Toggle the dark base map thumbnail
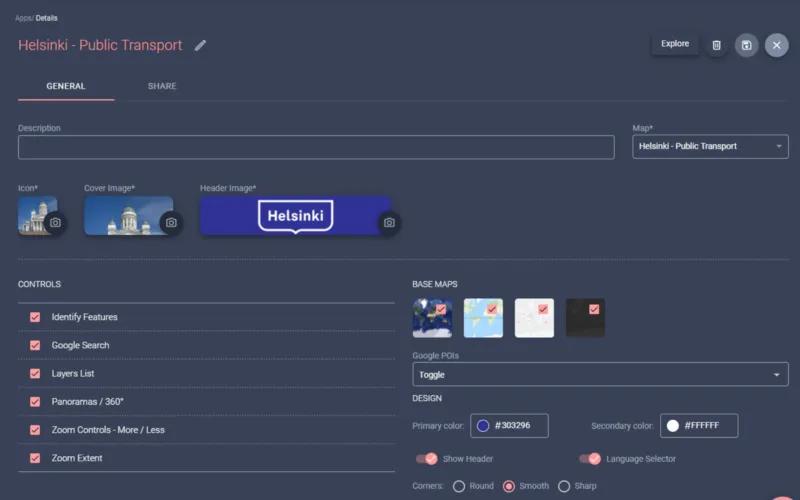Screen dimensions: 800x500 tap(585, 318)
